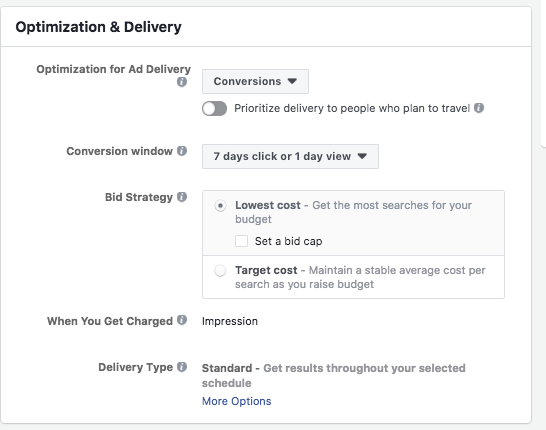Click the Target cost option description text

pos(360,277)
